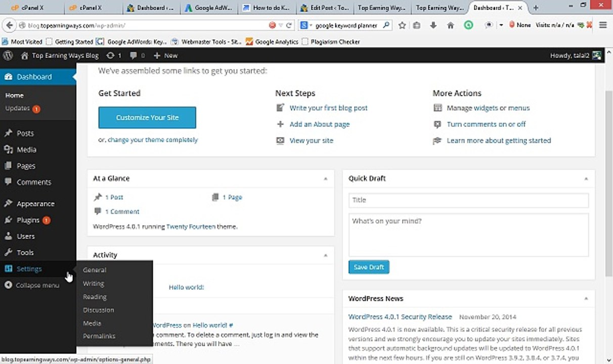The width and height of the screenshot is (613, 364).
Task: Click the WordPress logo in admin bar
Action: (x=8, y=56)
